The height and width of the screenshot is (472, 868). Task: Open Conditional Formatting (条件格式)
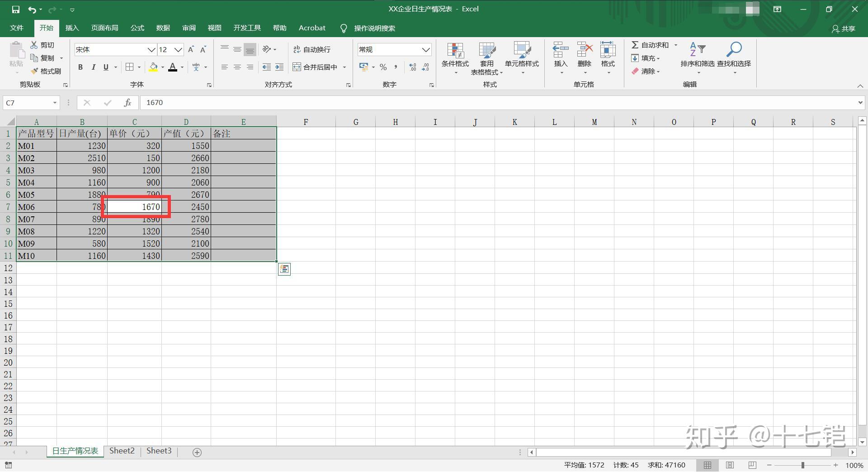pyautogui.click(x=455, y=57)
